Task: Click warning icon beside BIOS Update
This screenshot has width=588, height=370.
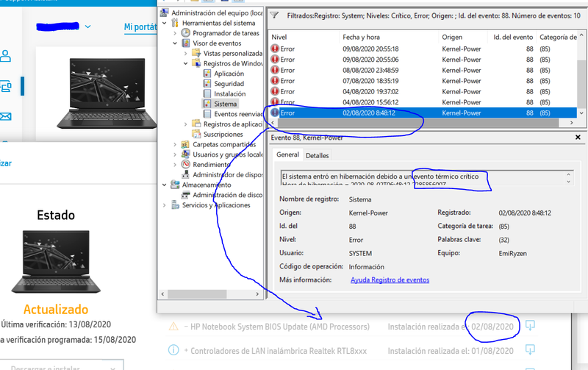Action: (x=173, y=326)
